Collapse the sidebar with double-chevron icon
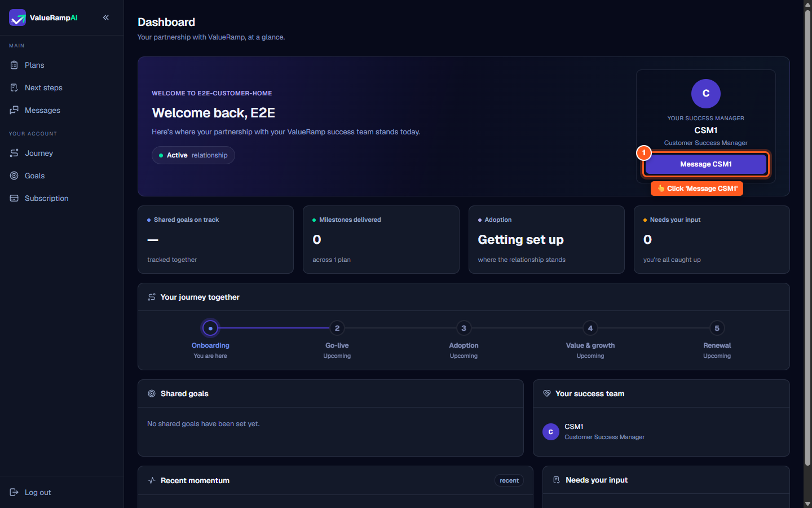 click(x=106, y=17)
